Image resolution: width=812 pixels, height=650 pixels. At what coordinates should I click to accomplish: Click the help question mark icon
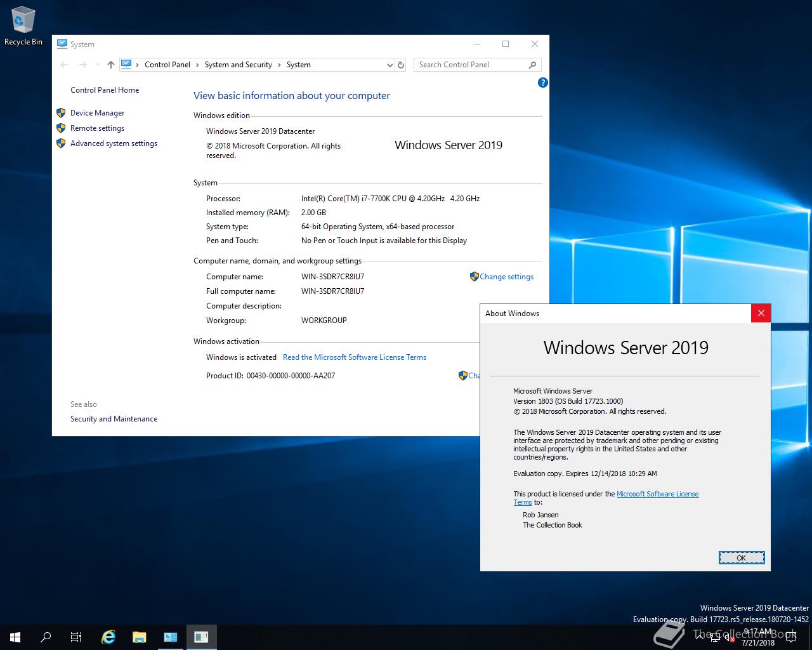coord(542,83)
